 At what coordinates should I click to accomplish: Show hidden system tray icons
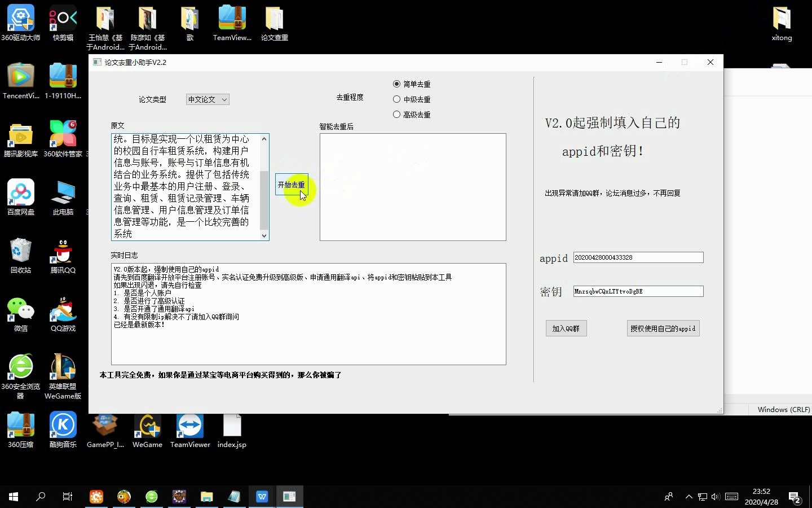click(x=689, y=497)
